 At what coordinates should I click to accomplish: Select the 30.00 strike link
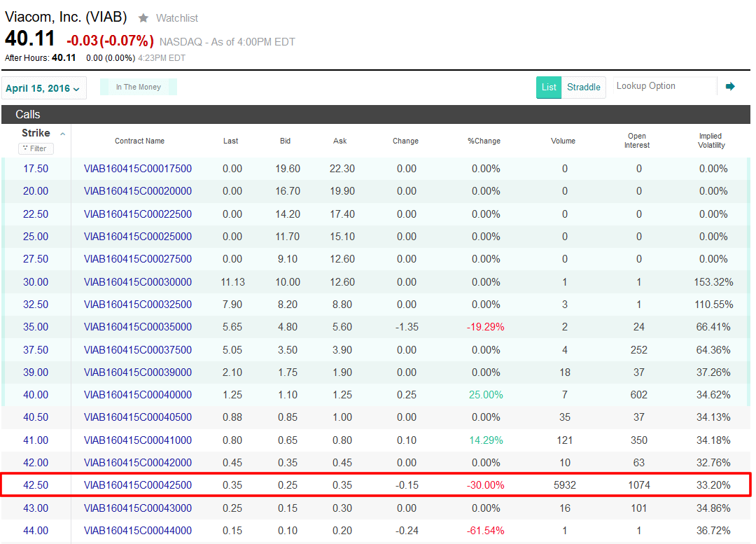36,282
